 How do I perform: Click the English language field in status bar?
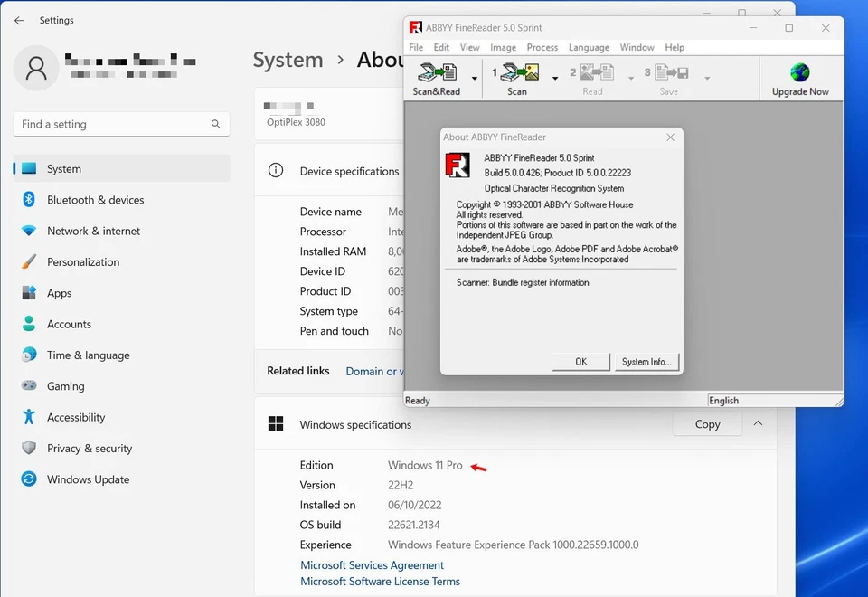click(x=774, y=400)
